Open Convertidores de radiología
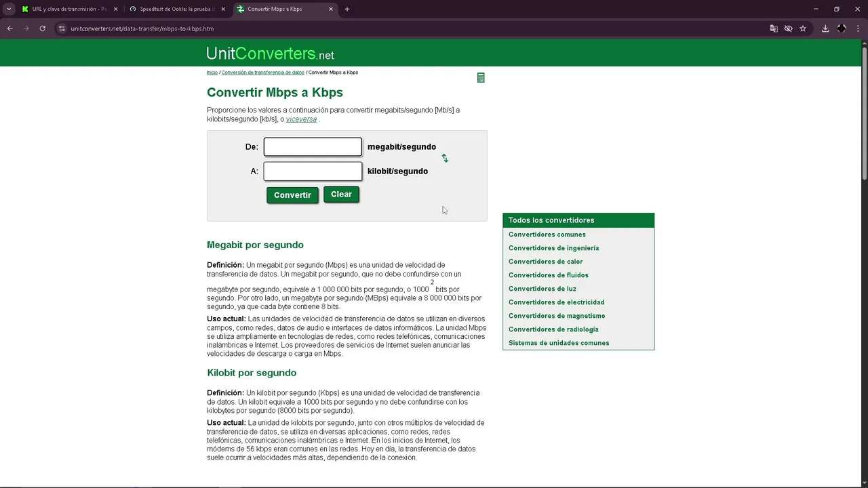This screenshot has width=868, height=488. click(553, 329)
